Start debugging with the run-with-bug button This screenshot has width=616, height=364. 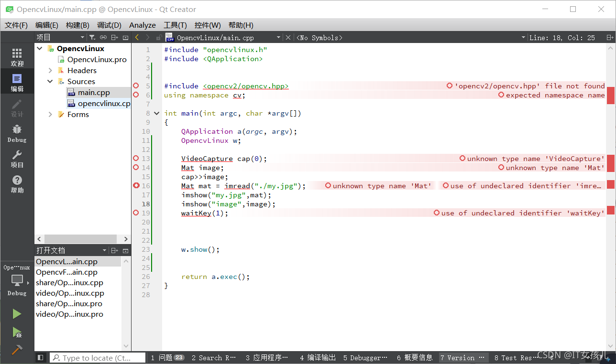click(17, 332)
